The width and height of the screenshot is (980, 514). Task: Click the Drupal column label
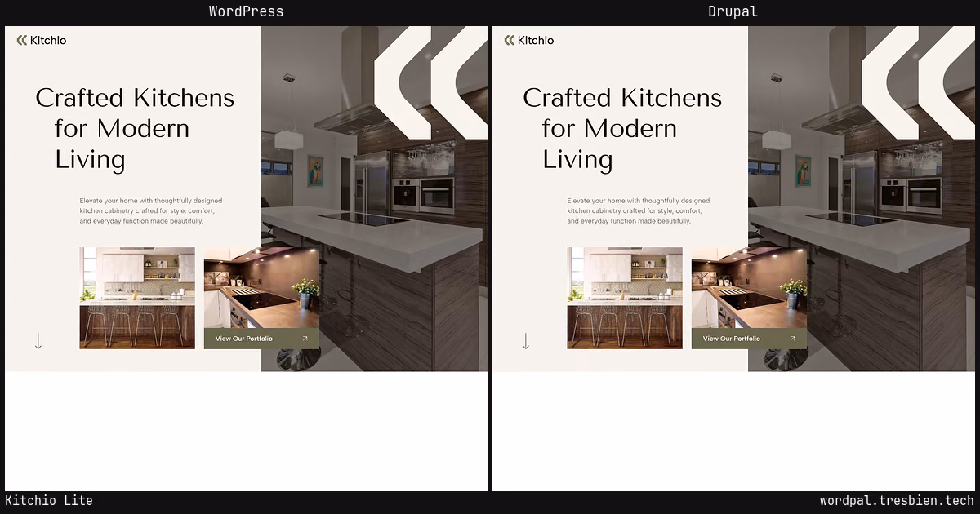(x=733, y=11)
